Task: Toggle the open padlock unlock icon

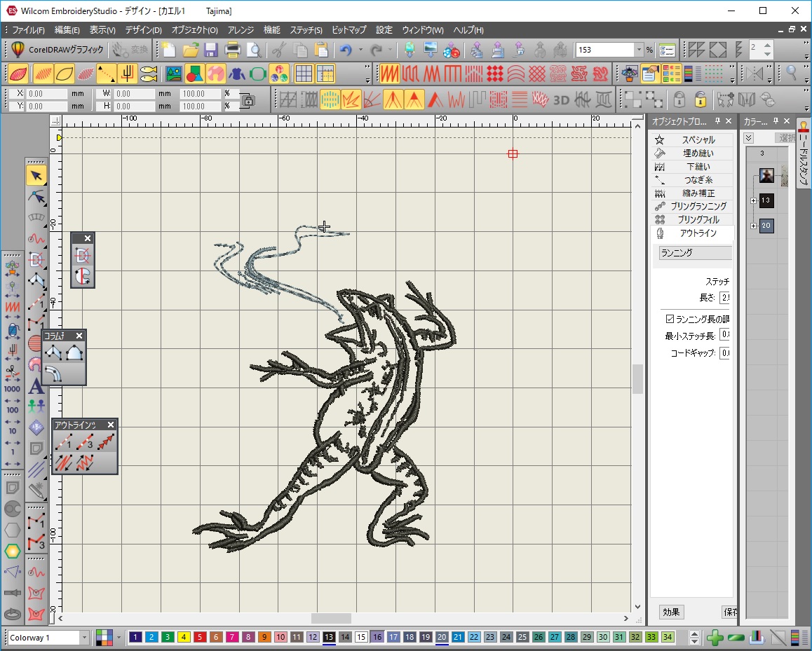Action: pos(700,100)
